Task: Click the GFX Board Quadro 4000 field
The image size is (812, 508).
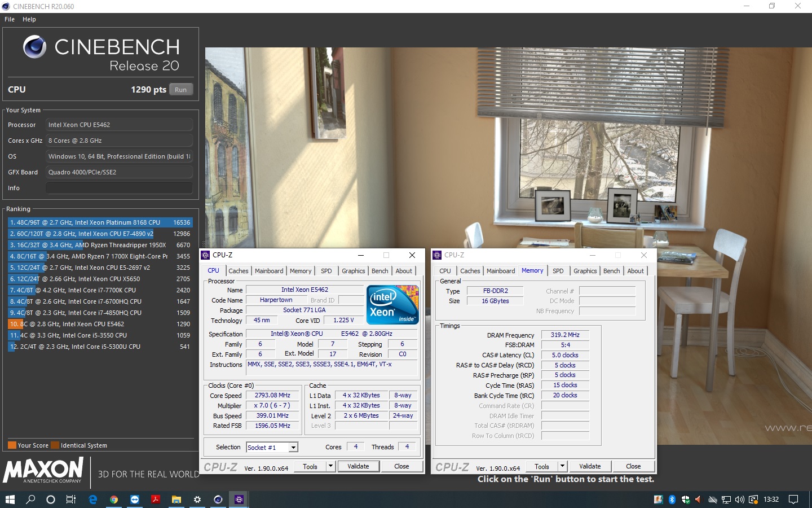Action: (119, 172)
